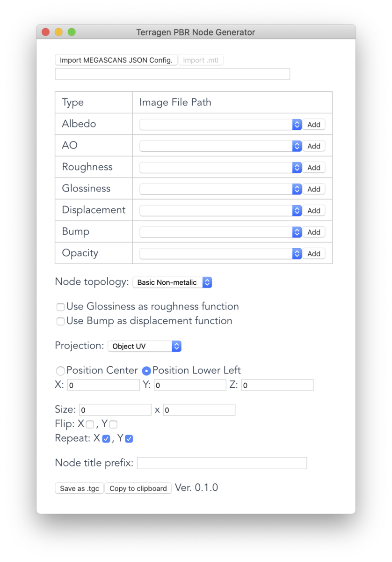Check the Flip X checkbox
This screenshot has width=392, height=562.
click(x=90, y=424)
